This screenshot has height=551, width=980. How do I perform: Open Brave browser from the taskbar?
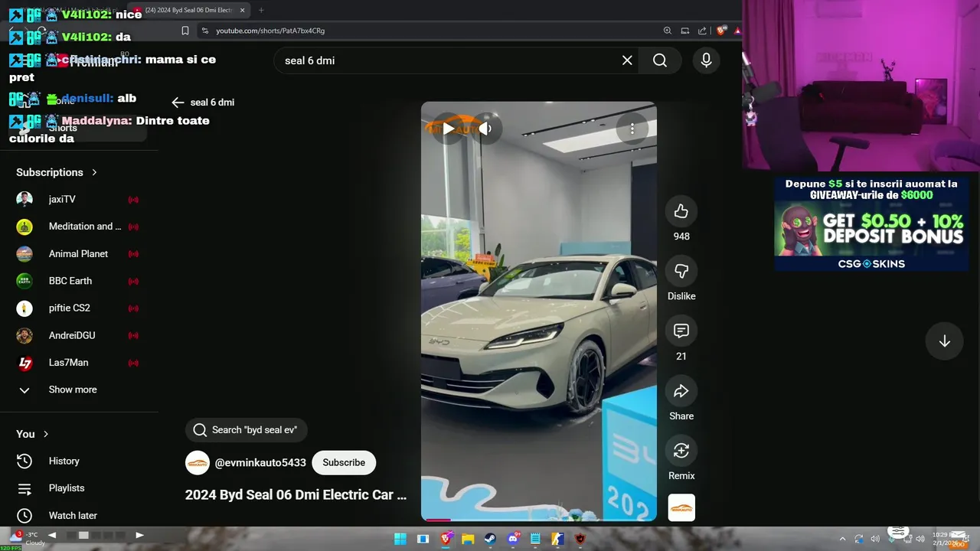pos(446,539)
